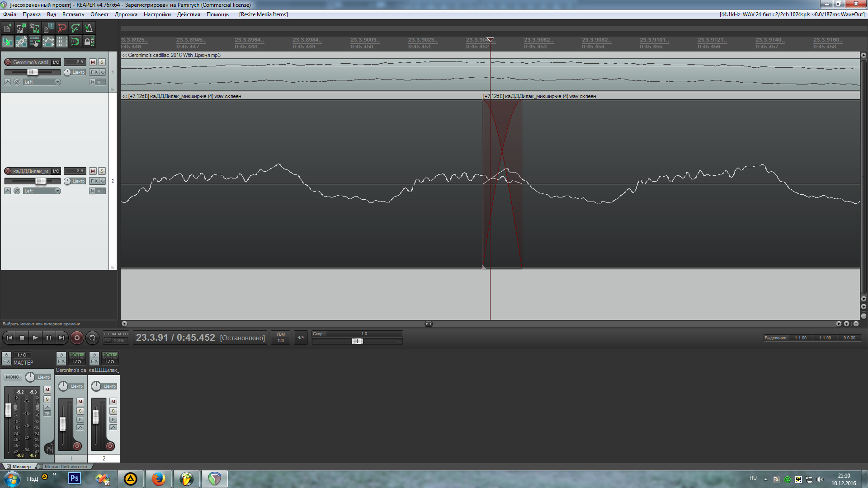Image resolution: width=868 pixels, height=488 pixels.
Task: Click the playback rate slider handle
Action: (x=357, y=341)
